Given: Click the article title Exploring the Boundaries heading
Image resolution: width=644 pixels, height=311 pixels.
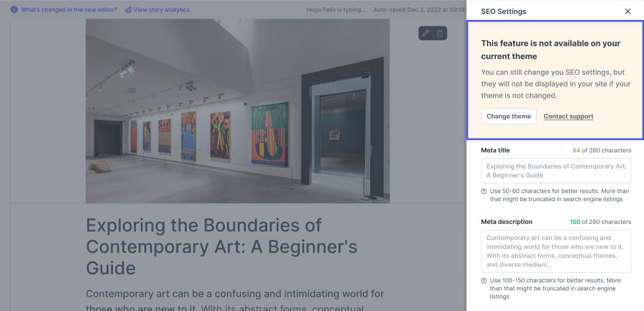Looking at the screenshot, I should click(x=222, y=247).
